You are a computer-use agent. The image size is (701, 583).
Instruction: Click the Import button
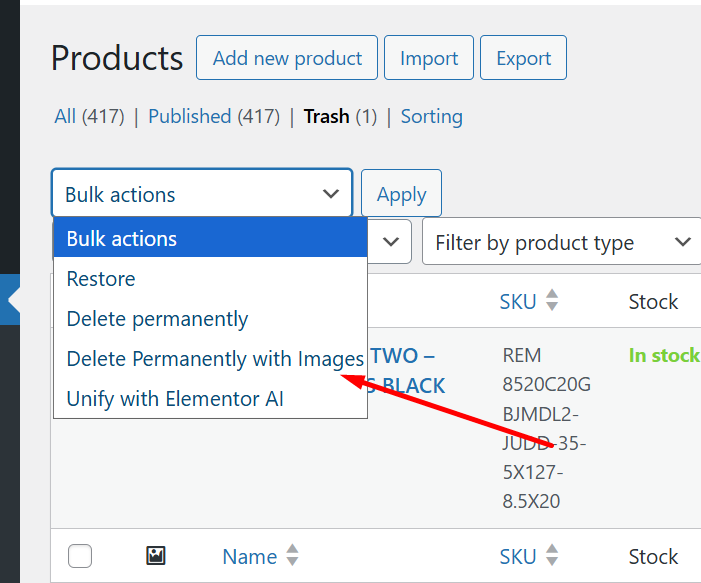tap(429, 58)
